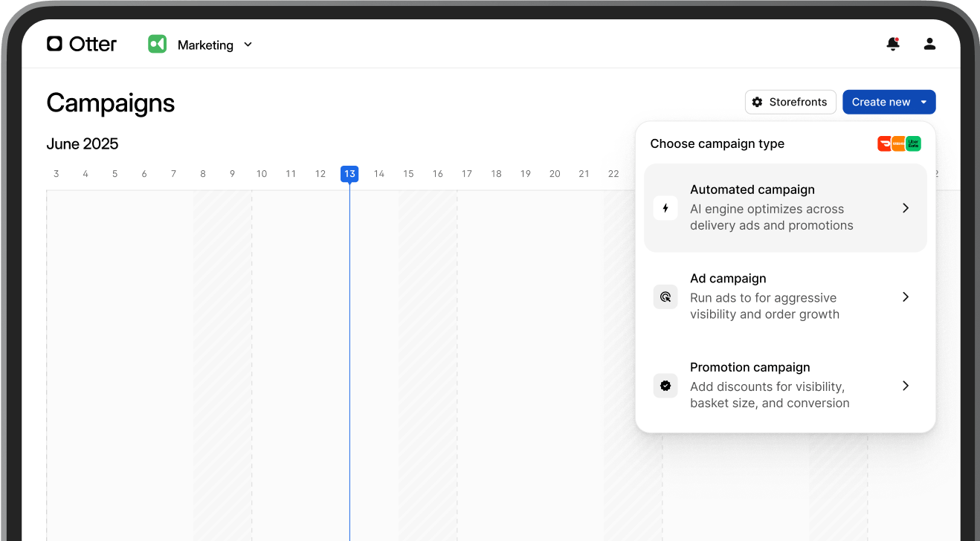980x541 pixels.
Task: Click "AI engine optimizes across" description text
Action: [x=767, y=210]
